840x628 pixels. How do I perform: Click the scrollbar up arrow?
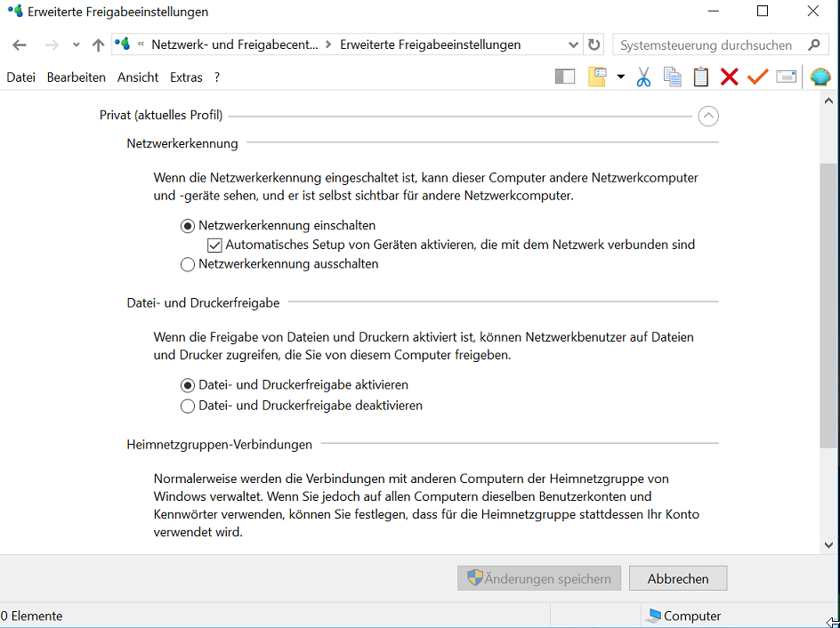[x=828, y=101]
